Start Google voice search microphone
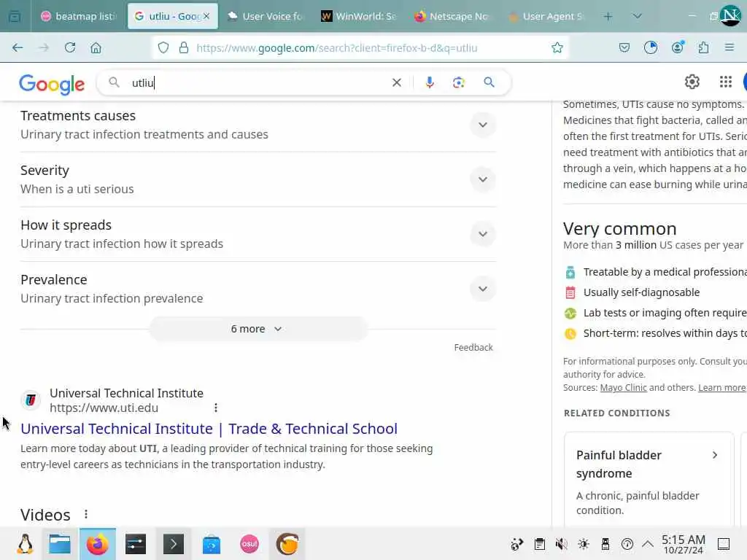Screen dimensions: 747x560 (x=429, y=82)
